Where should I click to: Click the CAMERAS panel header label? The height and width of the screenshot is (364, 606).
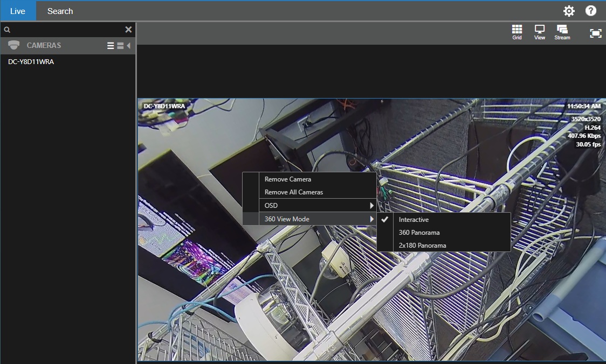pos(44,45)
